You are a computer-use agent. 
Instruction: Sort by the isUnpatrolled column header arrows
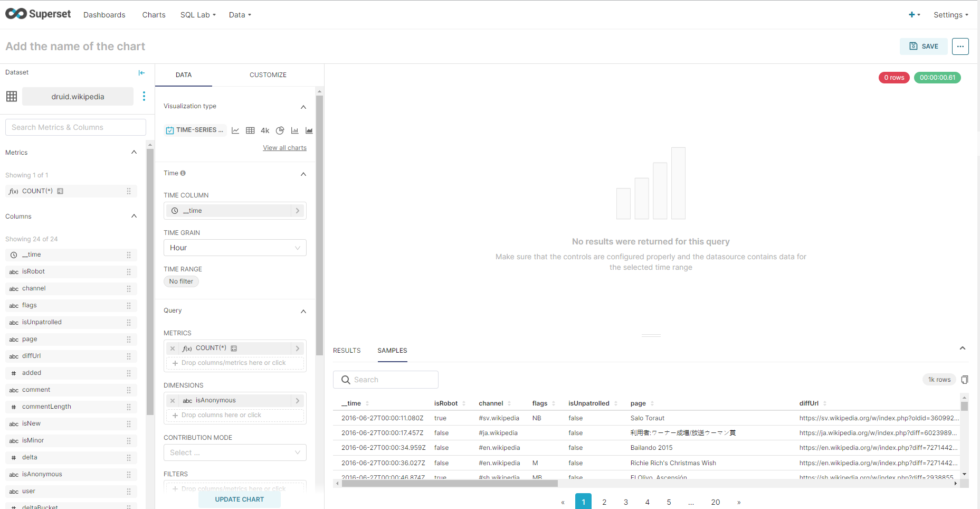coord(616,403)
